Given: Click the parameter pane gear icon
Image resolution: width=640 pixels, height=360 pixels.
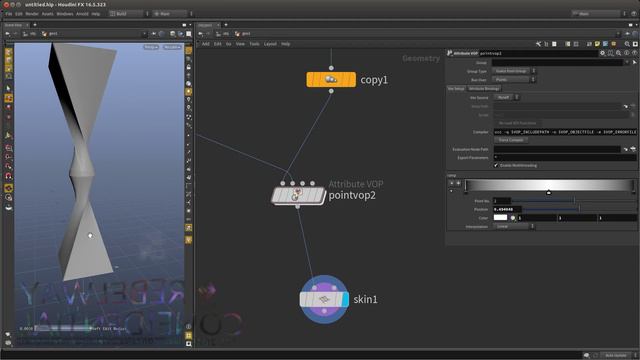Looking at the screenshot, I should (602, 53).
